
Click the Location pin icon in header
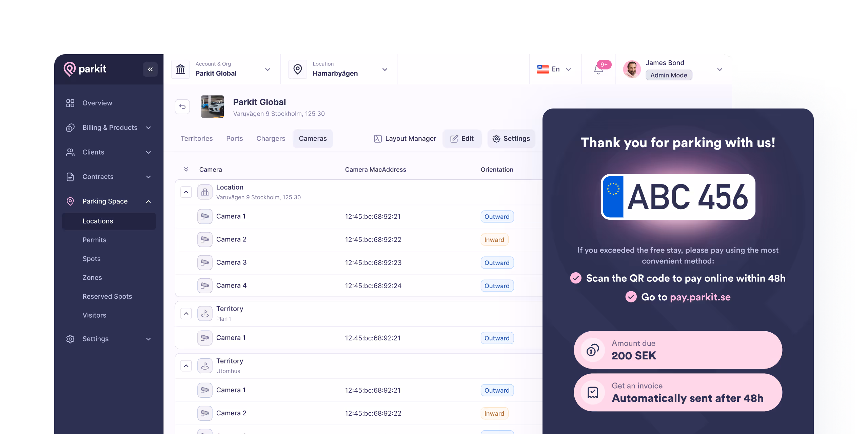[298, 69]
